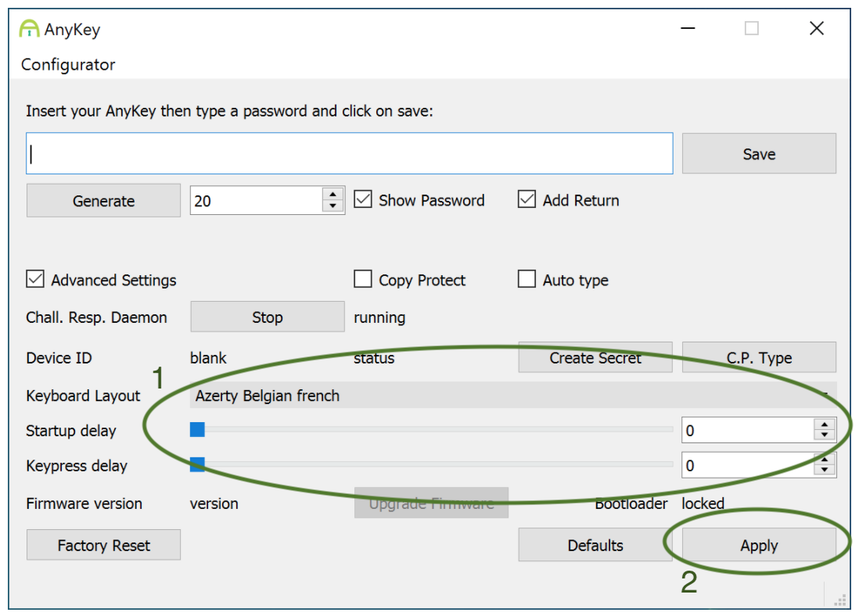Click the Save button
Screen dimensions: 859x616
tap(759, 154)
